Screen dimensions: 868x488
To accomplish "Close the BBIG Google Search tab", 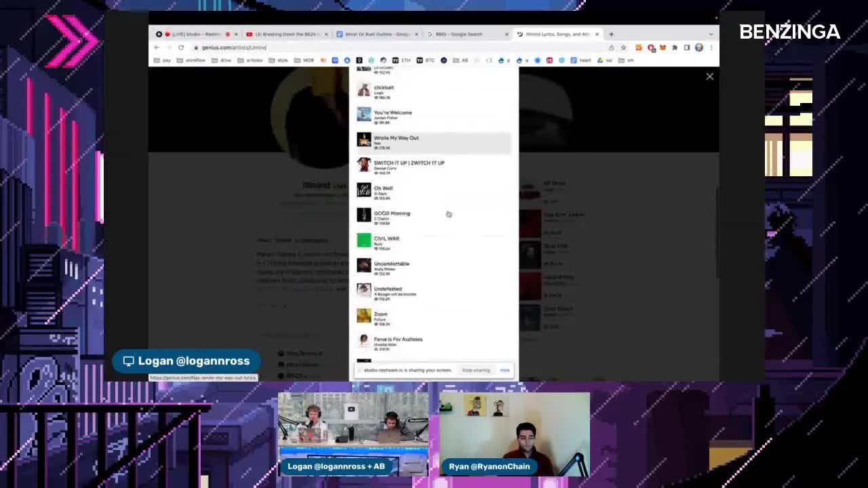I will (x=507, y=34).
